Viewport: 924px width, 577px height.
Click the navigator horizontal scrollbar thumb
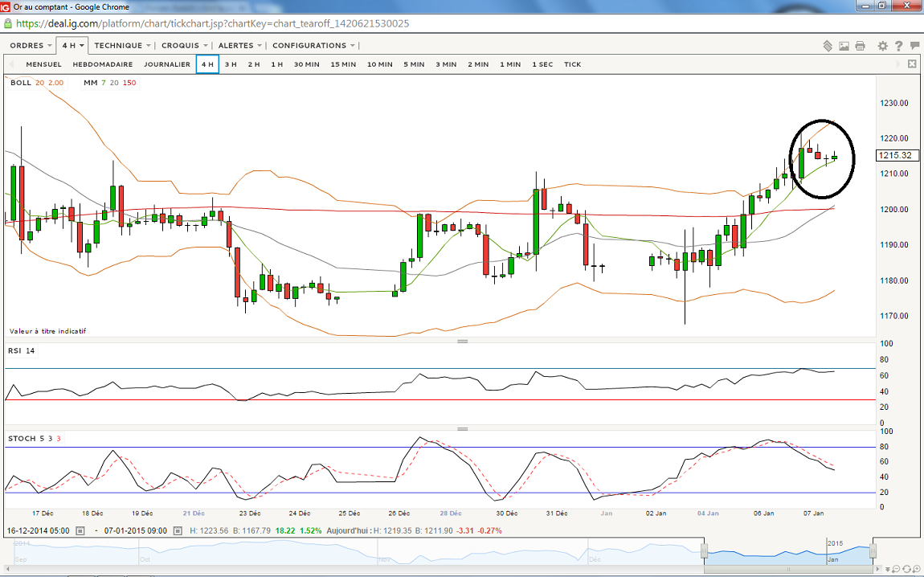pyautogui.click(x=788, y=569)
